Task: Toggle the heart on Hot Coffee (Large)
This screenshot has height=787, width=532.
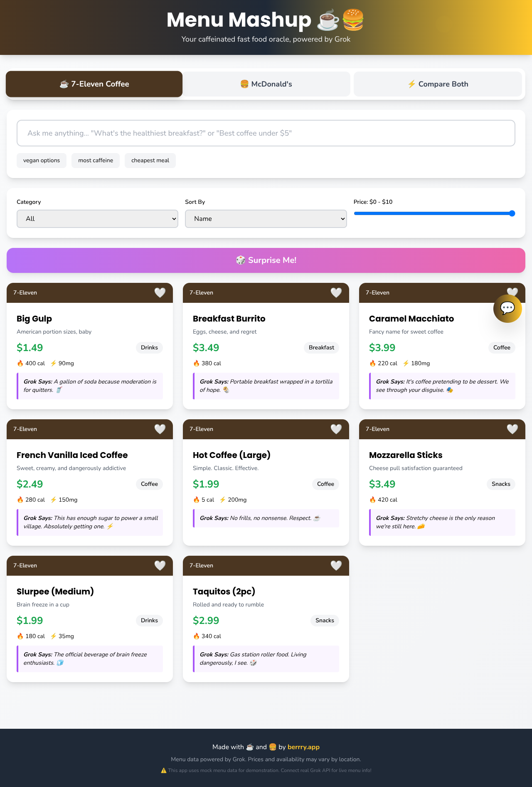Action: click(336, 429)
